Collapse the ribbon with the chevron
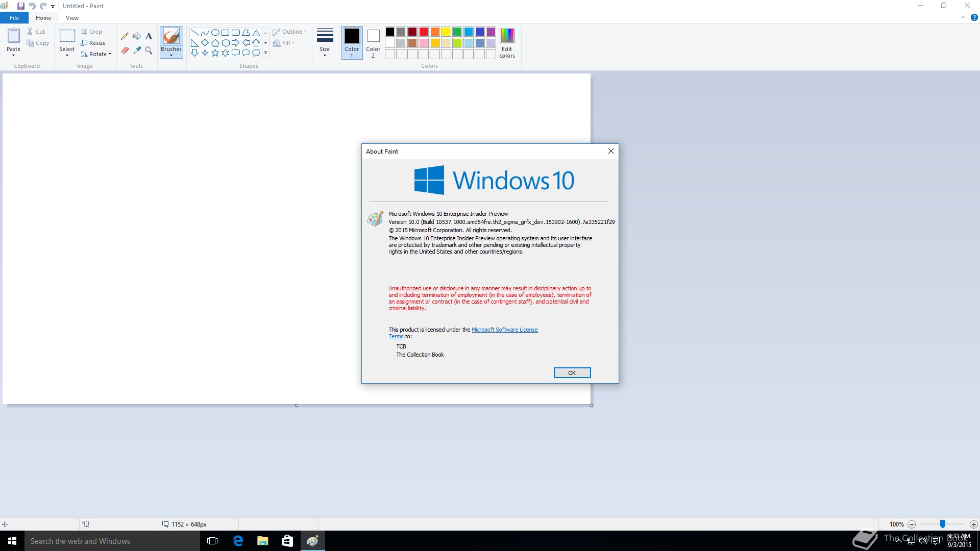 click(963, 17)
